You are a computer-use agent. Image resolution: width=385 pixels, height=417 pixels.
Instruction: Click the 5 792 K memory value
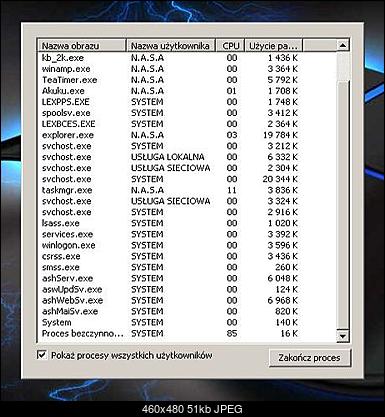[283, 80]
